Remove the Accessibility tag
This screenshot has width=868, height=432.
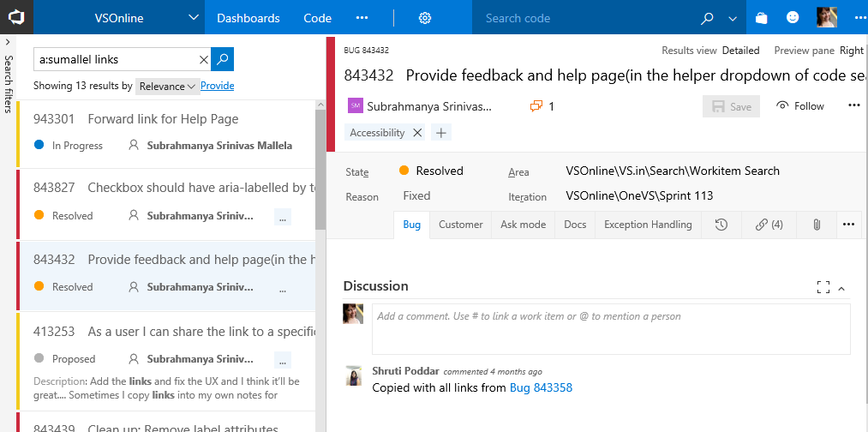tap(417, 133)
